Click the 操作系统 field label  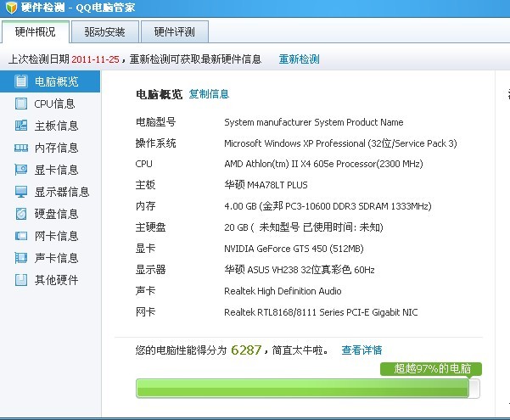pos(156,143)
